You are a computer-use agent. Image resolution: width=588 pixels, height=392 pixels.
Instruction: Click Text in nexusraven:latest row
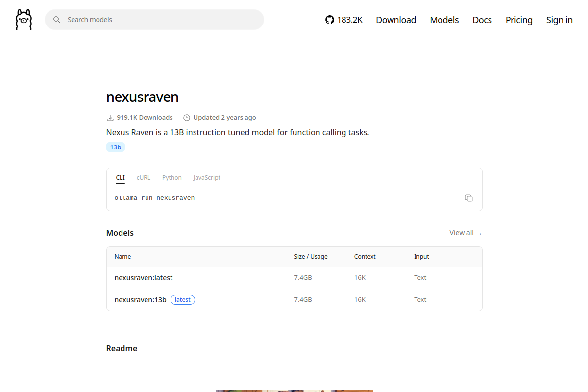click(420, 278)
